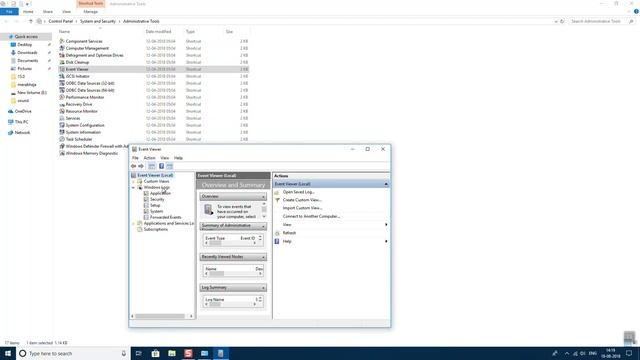This screenshot has height=360, width=640.
Task: Toggle Show/Hide Action Pane toolbar icon
Action: [169, 166]
